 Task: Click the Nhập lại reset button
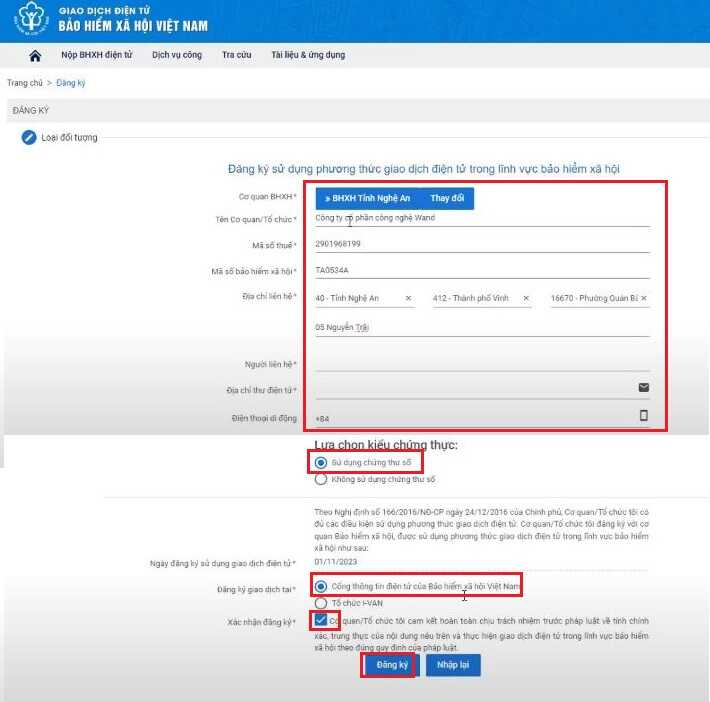point(453,665)
